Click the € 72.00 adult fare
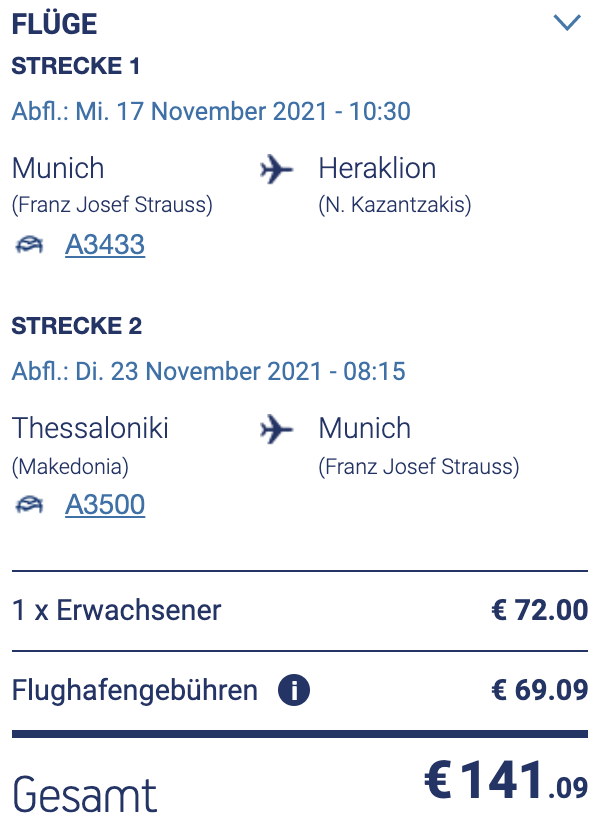This screenshot has height=826, width=606. pos(539,610)
